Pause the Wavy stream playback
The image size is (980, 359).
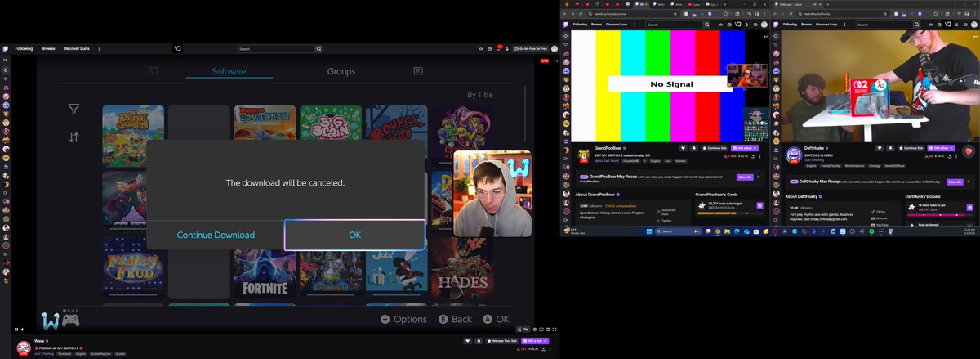17,329
